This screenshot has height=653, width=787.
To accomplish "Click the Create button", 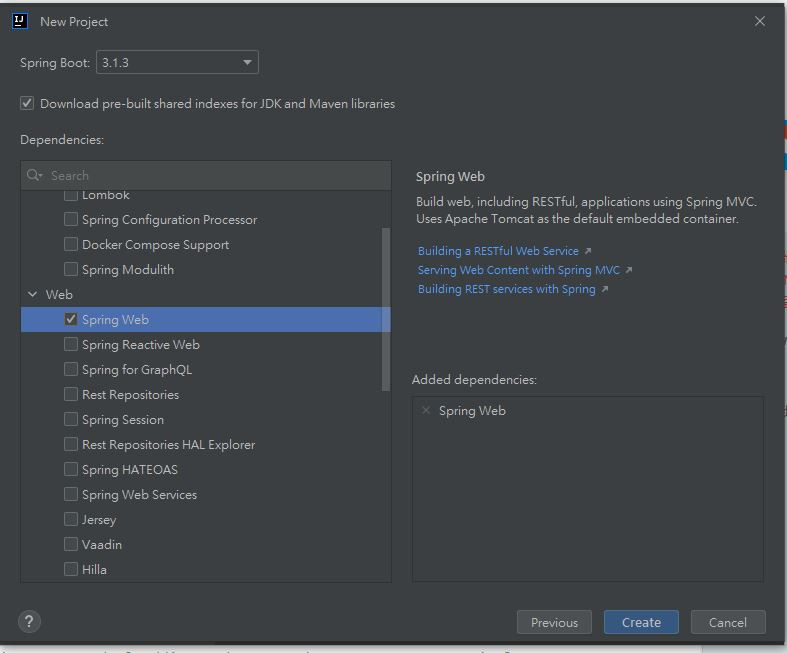I will pos(641,622).
